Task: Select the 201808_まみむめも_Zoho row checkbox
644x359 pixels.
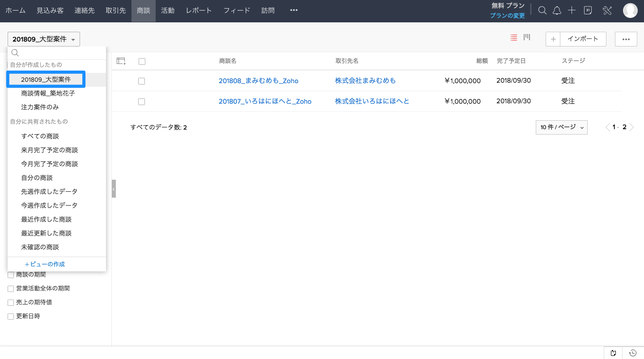Action: tap(141, 81)
